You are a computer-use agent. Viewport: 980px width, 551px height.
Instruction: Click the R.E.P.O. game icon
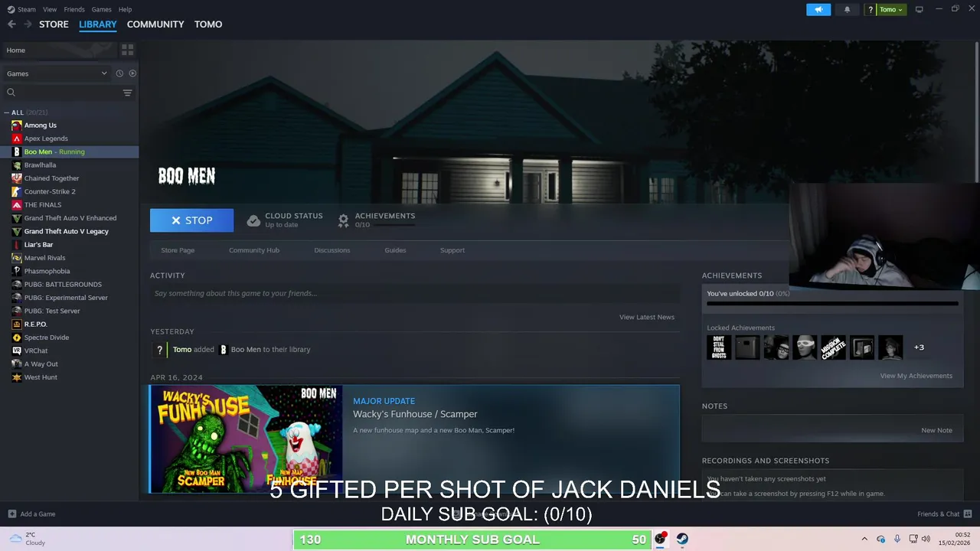(17, 324)
